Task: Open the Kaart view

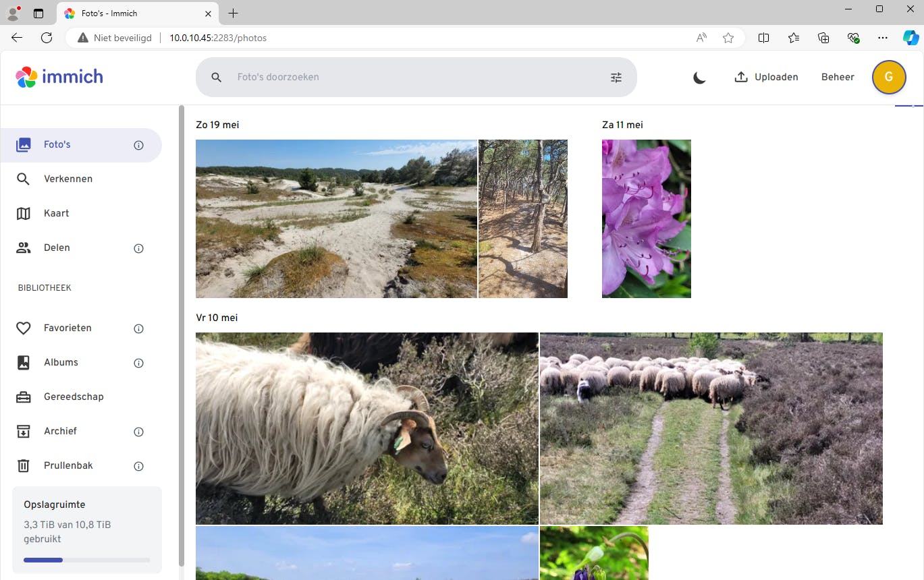Action: coord(55,213)
